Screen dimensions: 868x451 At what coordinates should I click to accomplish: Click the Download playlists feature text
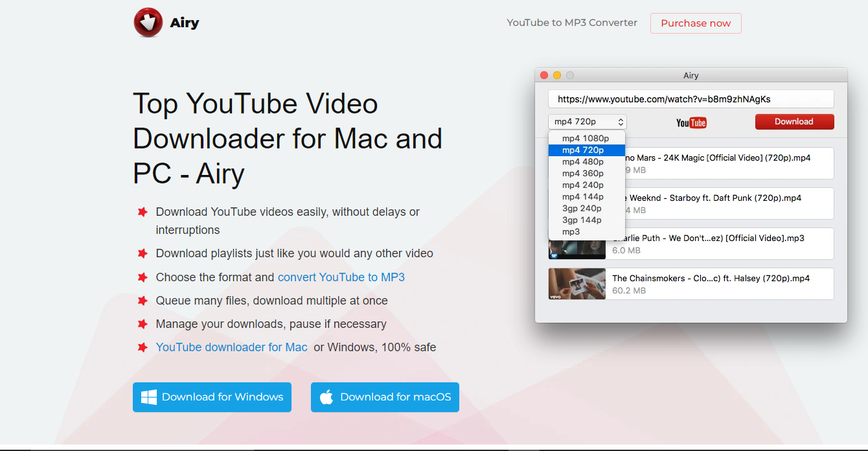pyautogui.click(x=295, y=253)
